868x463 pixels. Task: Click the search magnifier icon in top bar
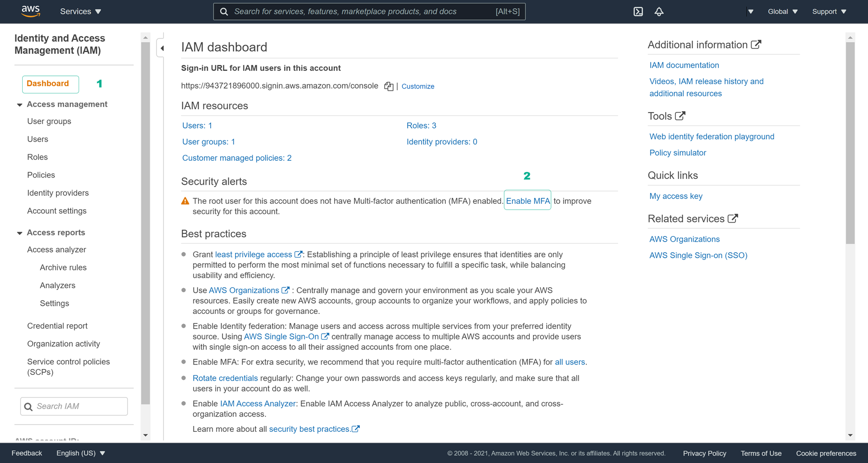pos(224,12)
